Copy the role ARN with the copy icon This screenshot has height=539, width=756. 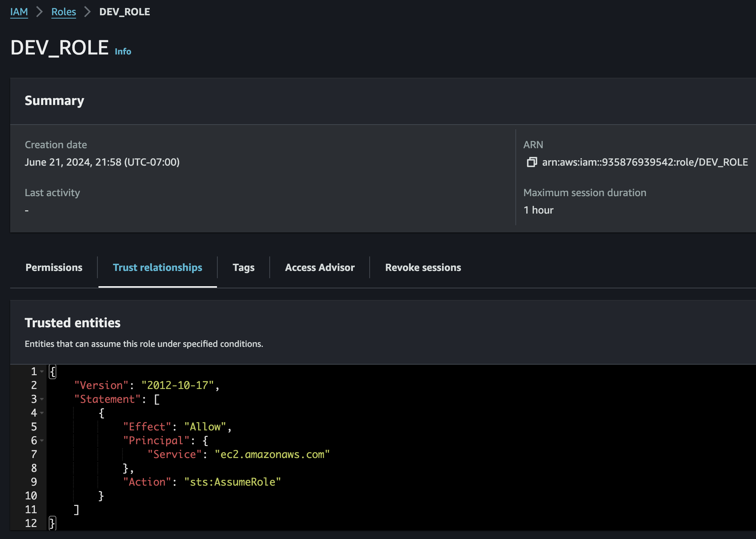(532, 162)
